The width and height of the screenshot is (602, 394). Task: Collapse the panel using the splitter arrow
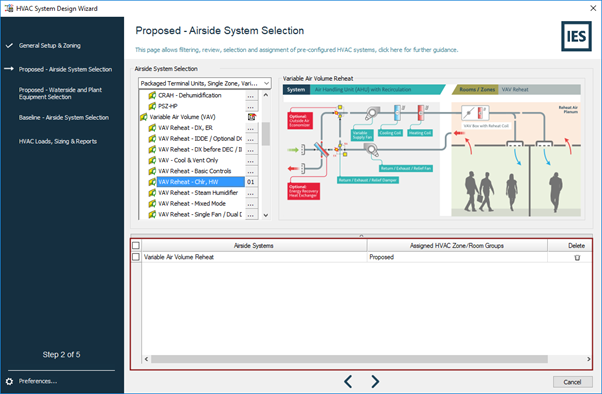[361, 235]
